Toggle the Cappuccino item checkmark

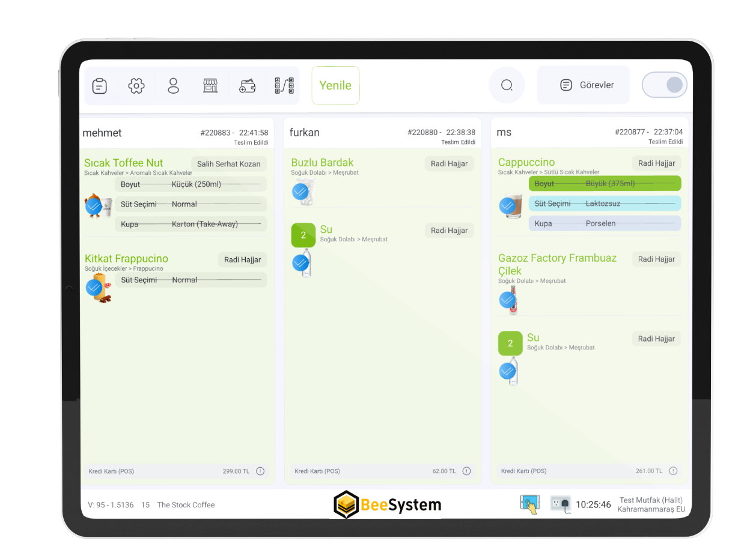[507, 206]
